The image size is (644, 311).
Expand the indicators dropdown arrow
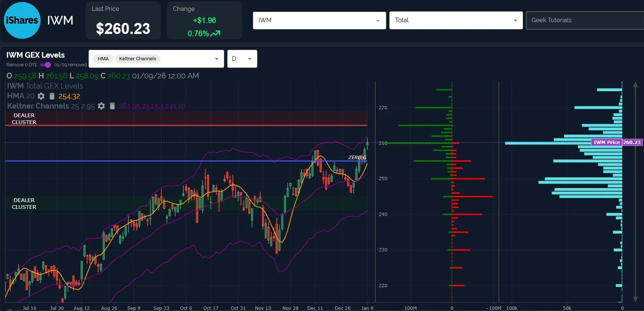pos(216,59)
